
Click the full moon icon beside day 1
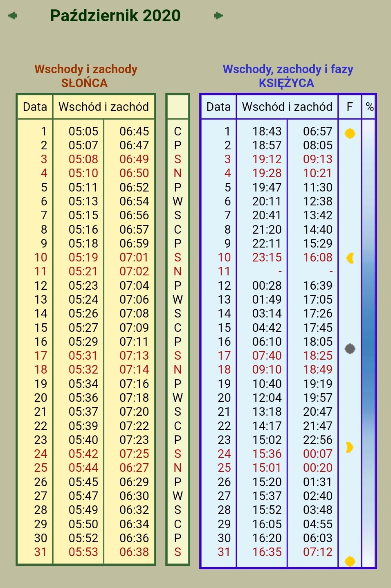click(x=350, y=133)
